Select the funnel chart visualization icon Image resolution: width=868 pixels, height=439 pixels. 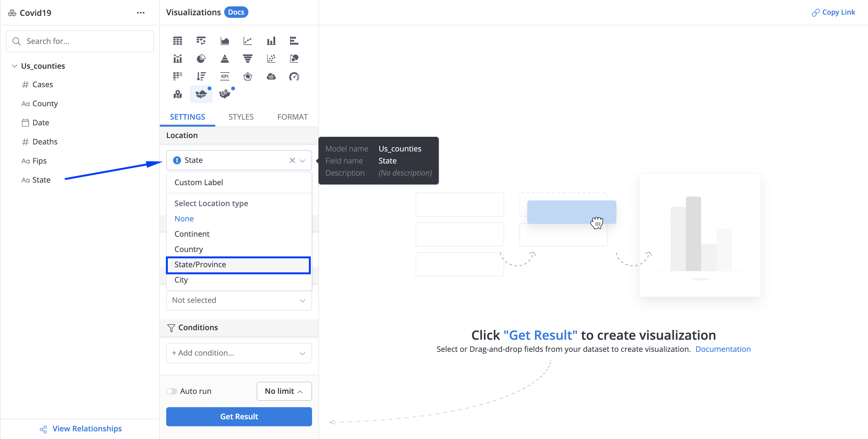click(x=247, y=58)
